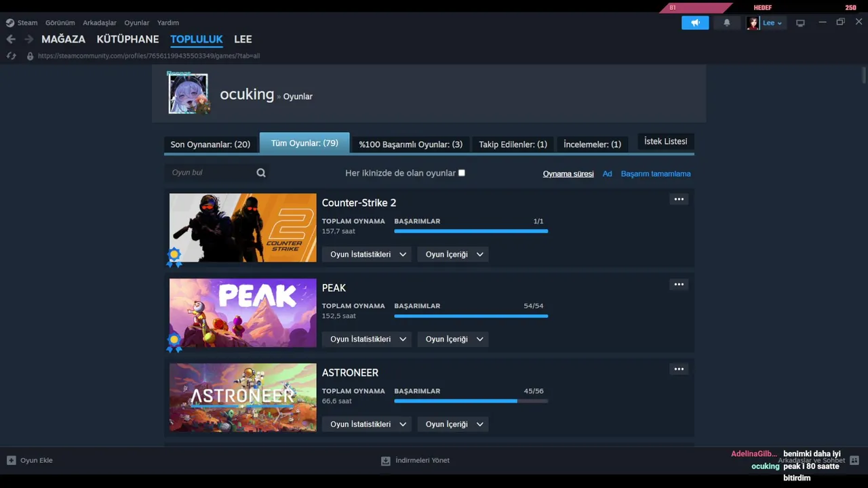
Task: Open the PEAK cover image
Action: tap(243, 312)
